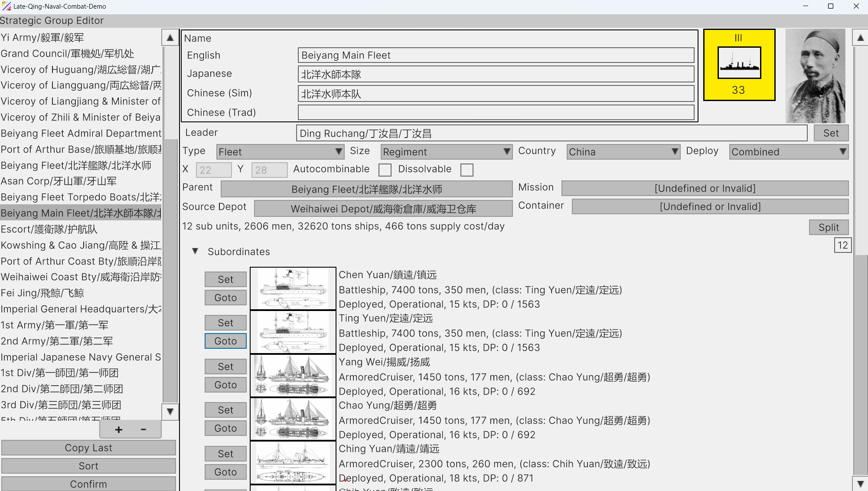Click the Ting Yuen ship diagram image
The image size is (868, 491).
[x=293, y=332]
